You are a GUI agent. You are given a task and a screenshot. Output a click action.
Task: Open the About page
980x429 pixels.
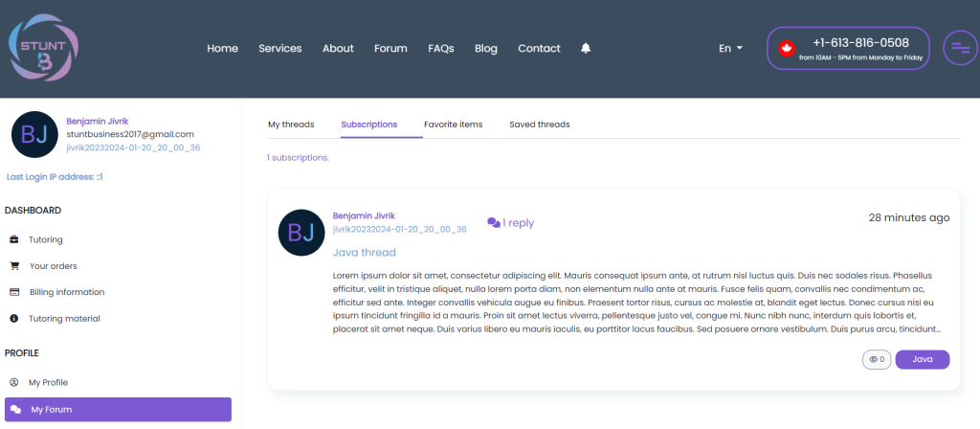(x=338, y=48)
